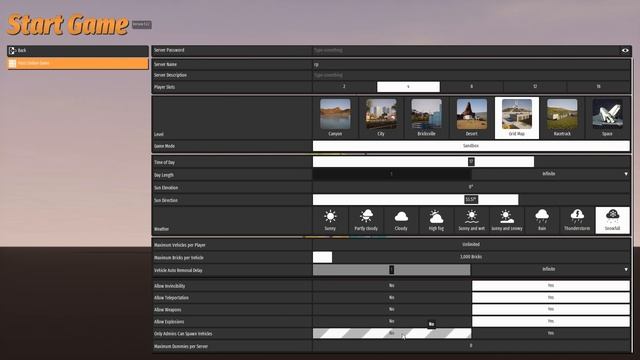Set weather to Rain
The height and width of the screenshot is (360, 640).
tap(542, 220)
